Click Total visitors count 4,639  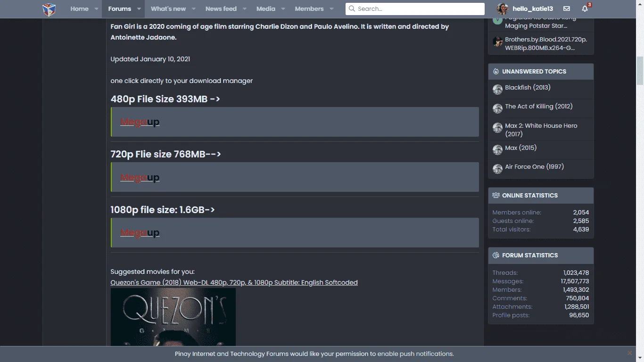tap(581, 230)
